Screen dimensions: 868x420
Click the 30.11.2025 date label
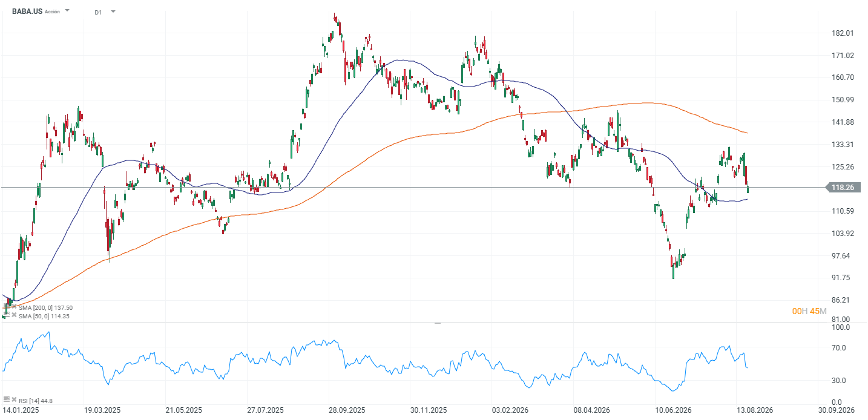point(429,410)
